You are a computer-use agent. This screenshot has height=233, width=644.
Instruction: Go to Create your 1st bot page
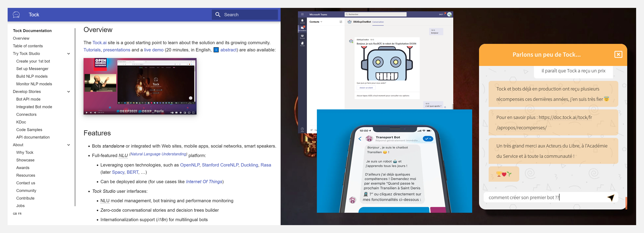point(33,61)
